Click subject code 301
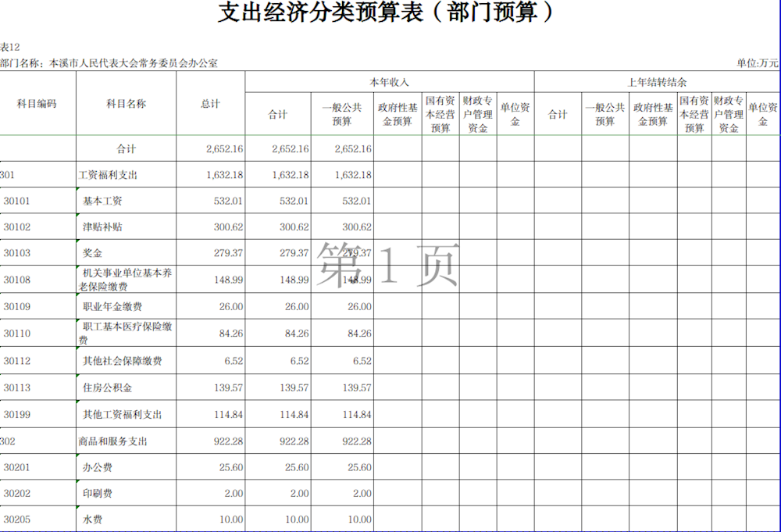 (8, 175)
